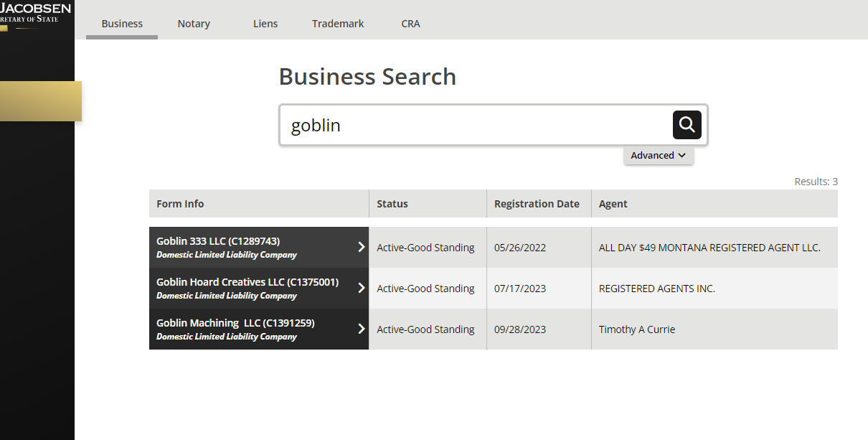Viewport: 868px width, 440px height.
Task: Click into the goblin search field
Action: coord(475,126)
